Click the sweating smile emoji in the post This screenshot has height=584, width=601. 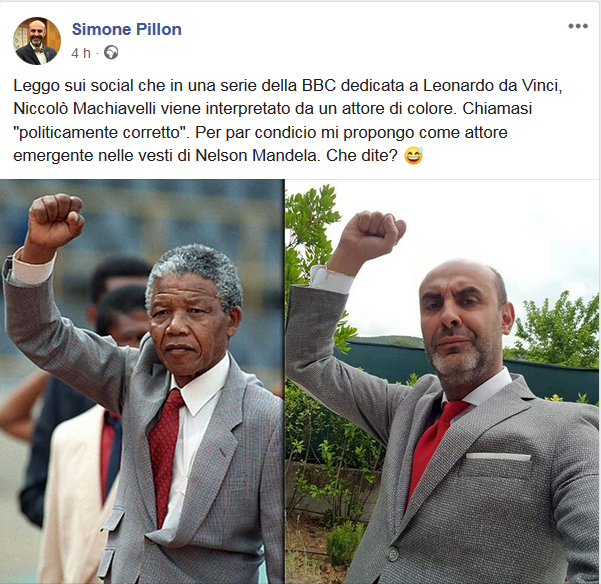(414, 156)
